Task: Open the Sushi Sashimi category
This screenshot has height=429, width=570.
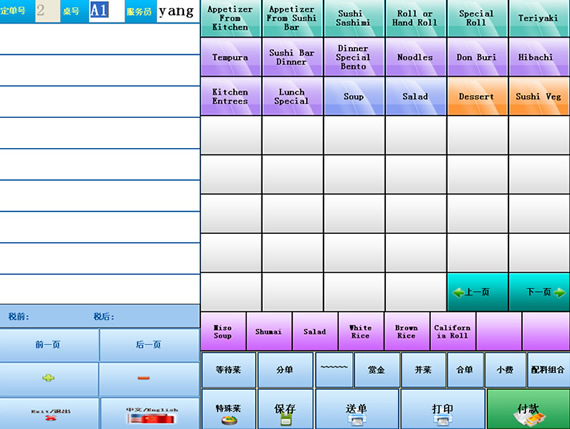Action: click(x=354, y=18)
